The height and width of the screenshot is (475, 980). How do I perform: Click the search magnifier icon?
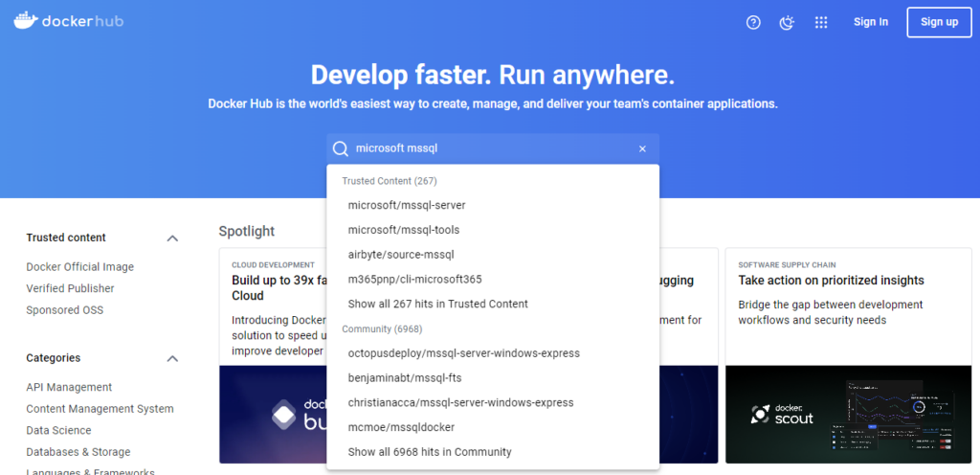pyautogui.click(x=340, y=148)
